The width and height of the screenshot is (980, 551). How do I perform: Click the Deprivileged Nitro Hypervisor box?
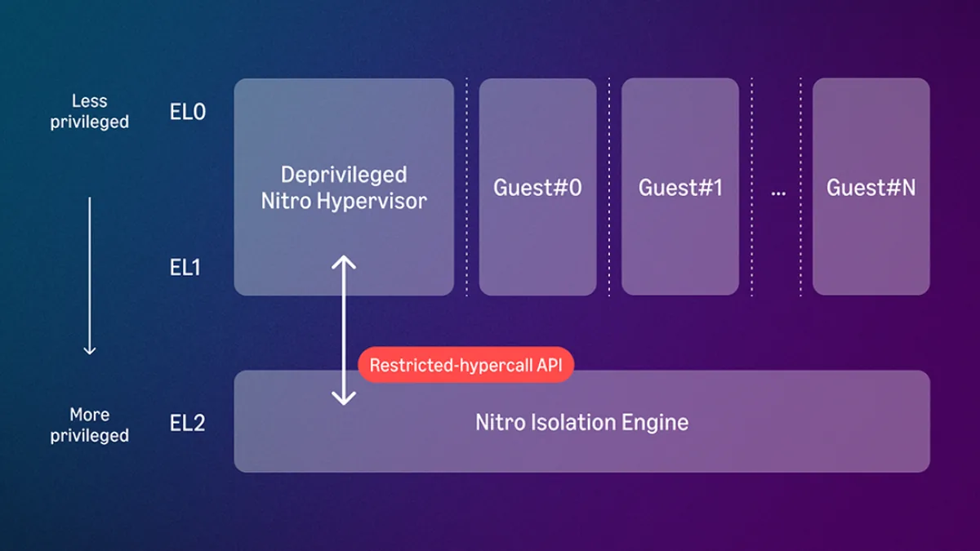click(x=344, y=187)
